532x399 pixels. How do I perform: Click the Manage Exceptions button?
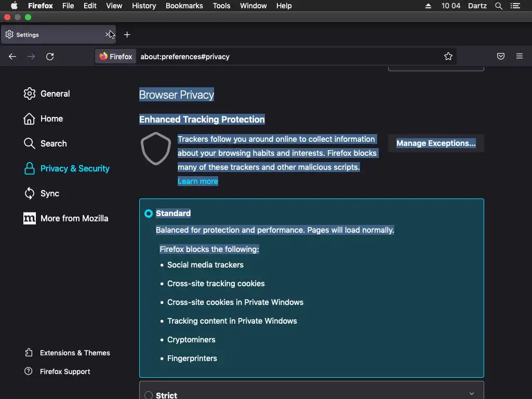[436, 143]
